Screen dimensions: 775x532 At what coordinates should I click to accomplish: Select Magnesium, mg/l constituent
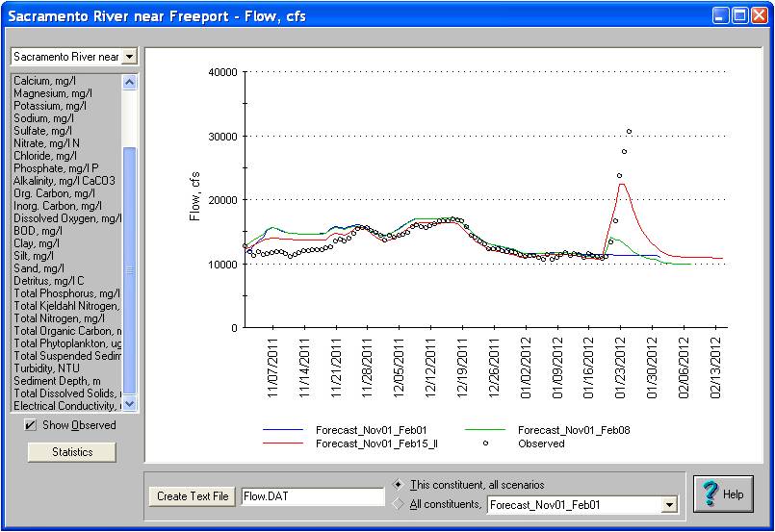(x=52, y=93)
